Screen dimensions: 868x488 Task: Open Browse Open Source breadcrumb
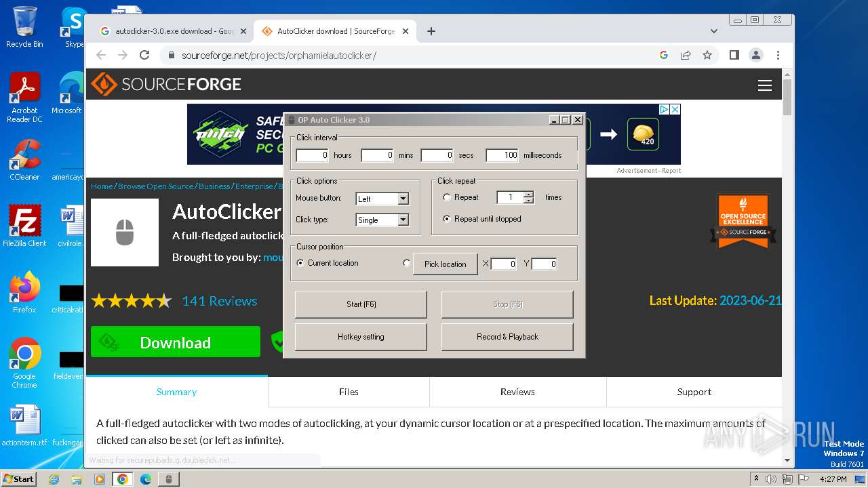(x=156, y=186)
